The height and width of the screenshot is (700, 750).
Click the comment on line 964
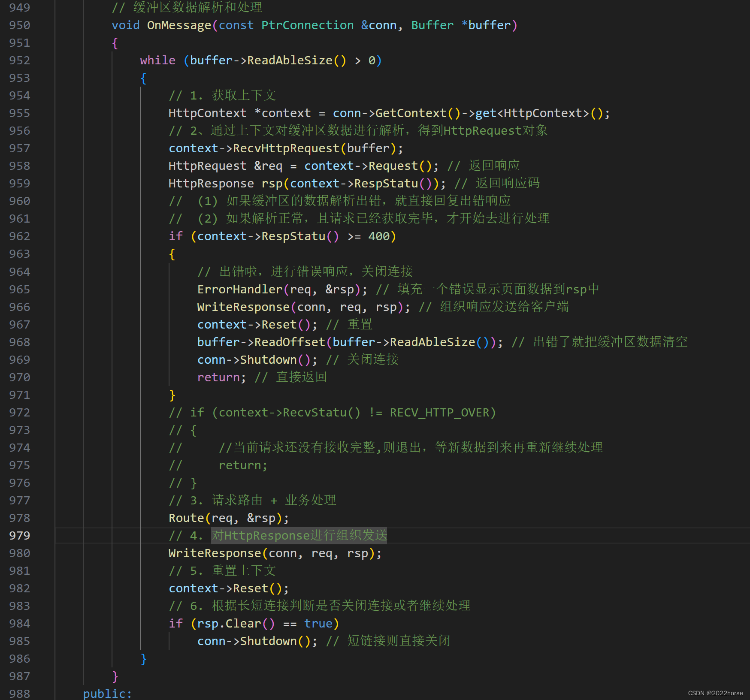tap(305, 272)
